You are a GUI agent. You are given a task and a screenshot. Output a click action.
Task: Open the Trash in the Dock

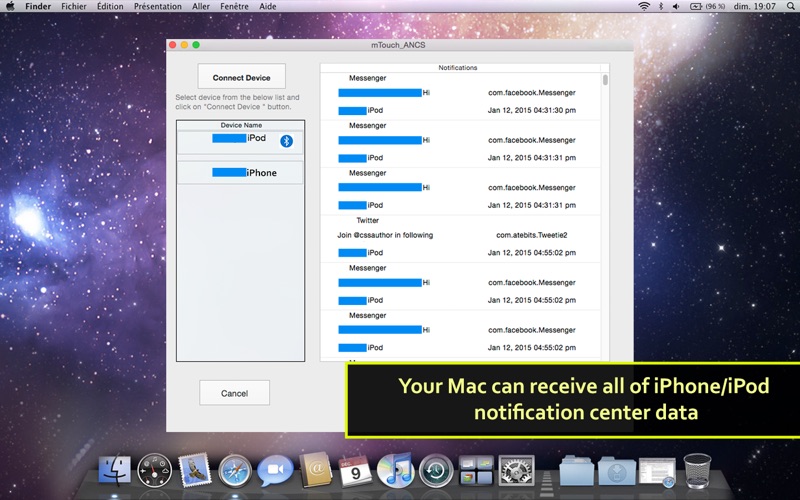point(697,470)
